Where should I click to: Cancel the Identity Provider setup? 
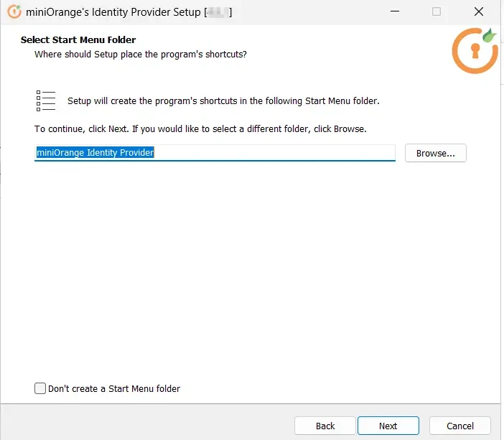pos(460,426)
